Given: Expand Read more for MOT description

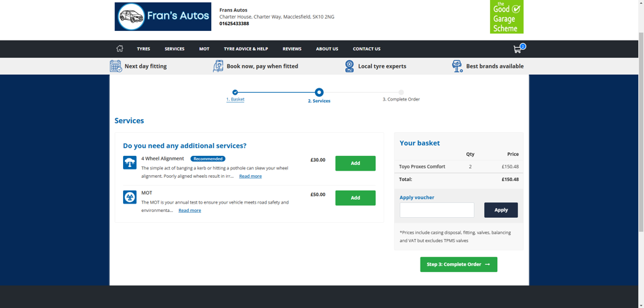Looking at the screenshot, I should click(x=189, y=210).
